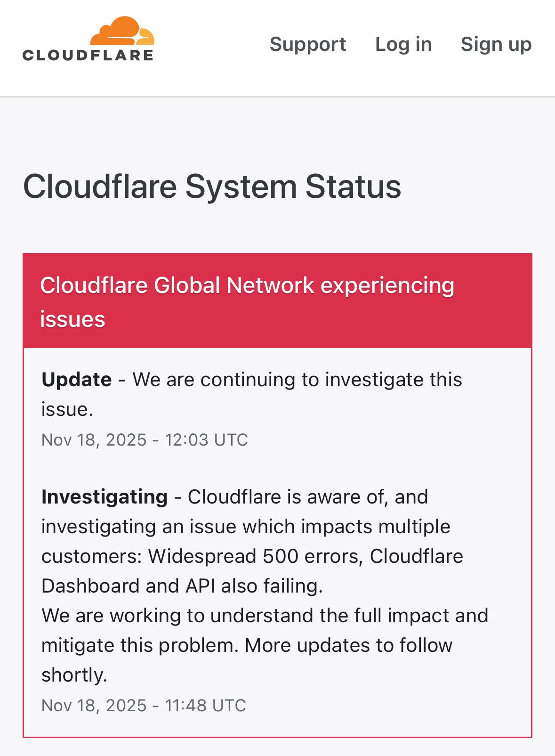Click the Cloudflare System Status heading
555x756 pixels.
coord(212,186)
